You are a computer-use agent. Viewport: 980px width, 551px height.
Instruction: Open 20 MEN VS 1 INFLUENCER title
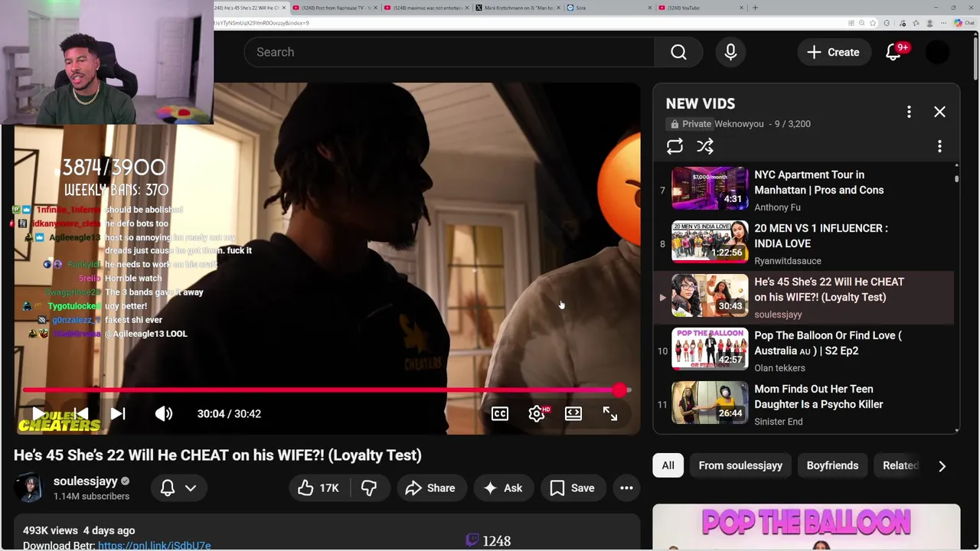(x=821, y=236)
